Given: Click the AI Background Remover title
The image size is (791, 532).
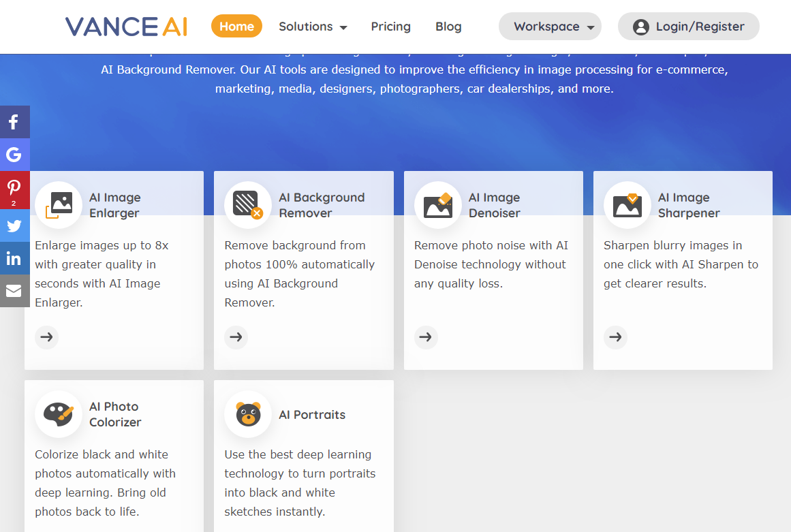Looking at the screenshot, I should click(x=322, y=205).
